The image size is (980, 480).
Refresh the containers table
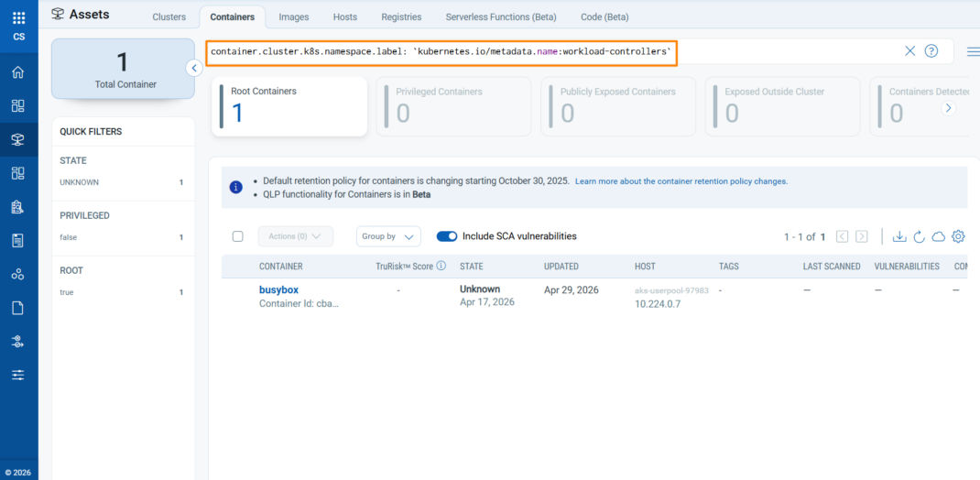(x=919, y=236)
